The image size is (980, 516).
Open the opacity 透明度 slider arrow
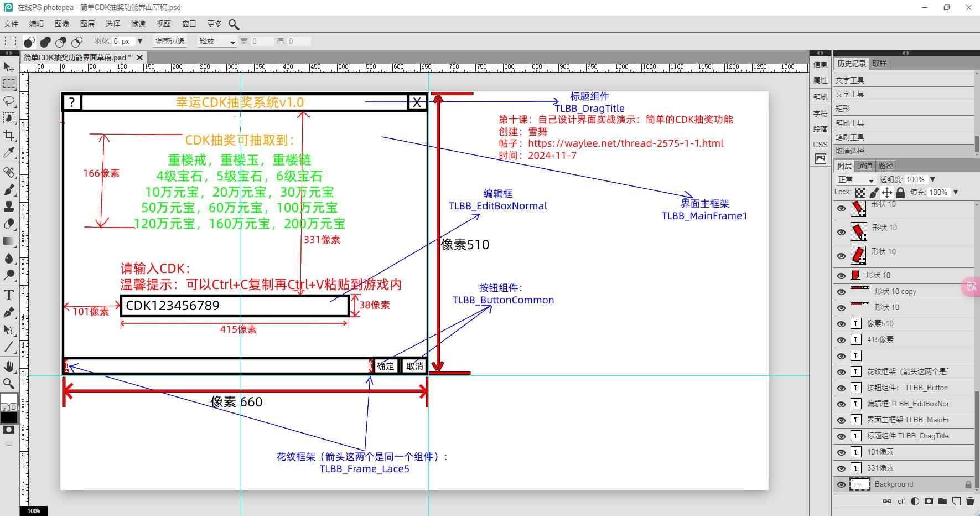click(x=932, y=179)
